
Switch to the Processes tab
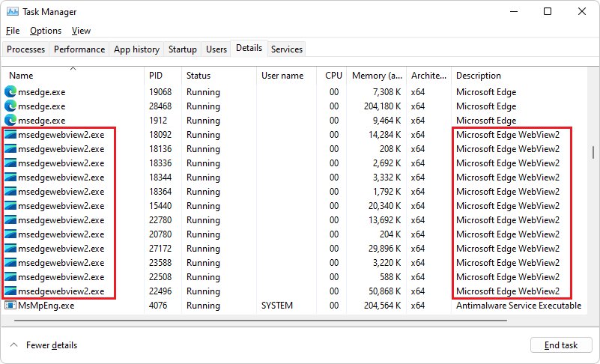pos(25,49)
